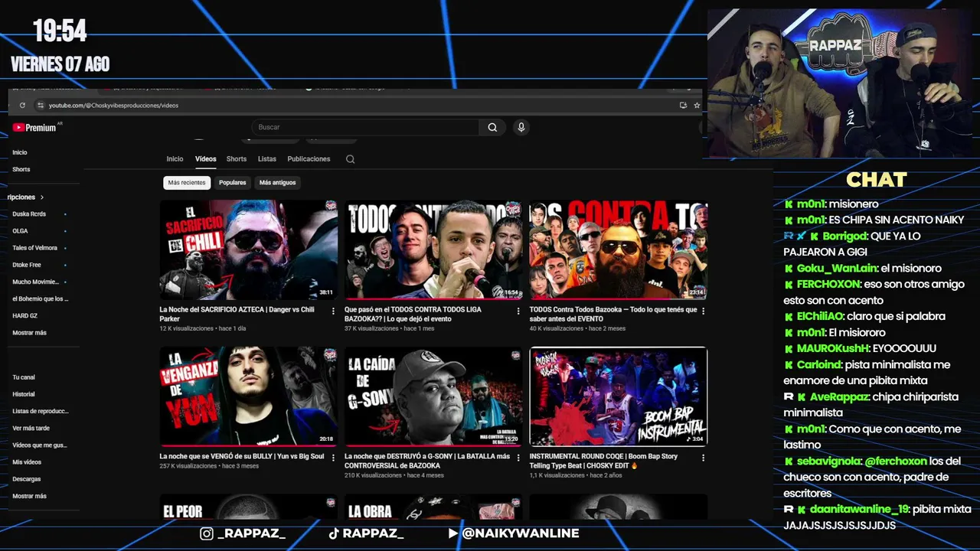The height and width of the screenshot is (551, 980).
Task: Open site info icon beside the URL
Action: pyautogui.click(x=40, y=106)
